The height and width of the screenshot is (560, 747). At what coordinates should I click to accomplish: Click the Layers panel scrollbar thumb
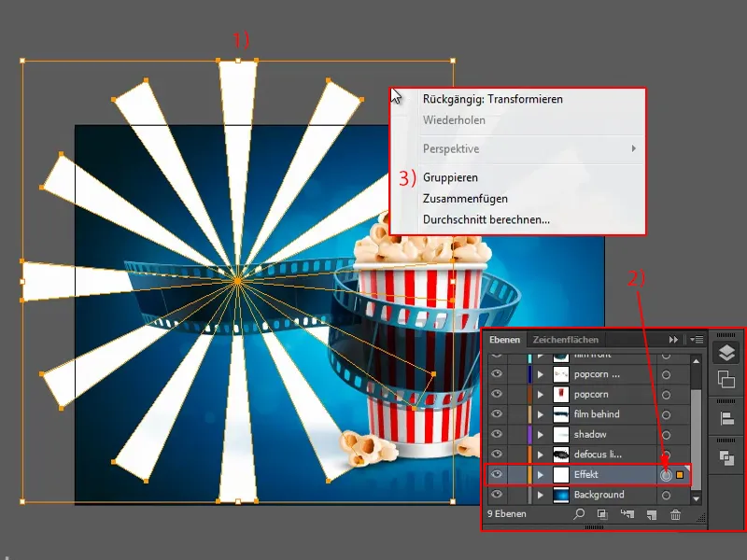696,439
